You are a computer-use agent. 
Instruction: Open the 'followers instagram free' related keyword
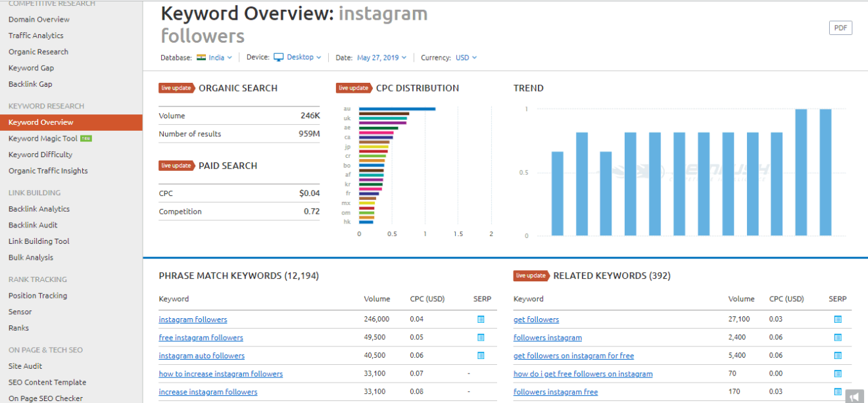[x=556, y=392]
